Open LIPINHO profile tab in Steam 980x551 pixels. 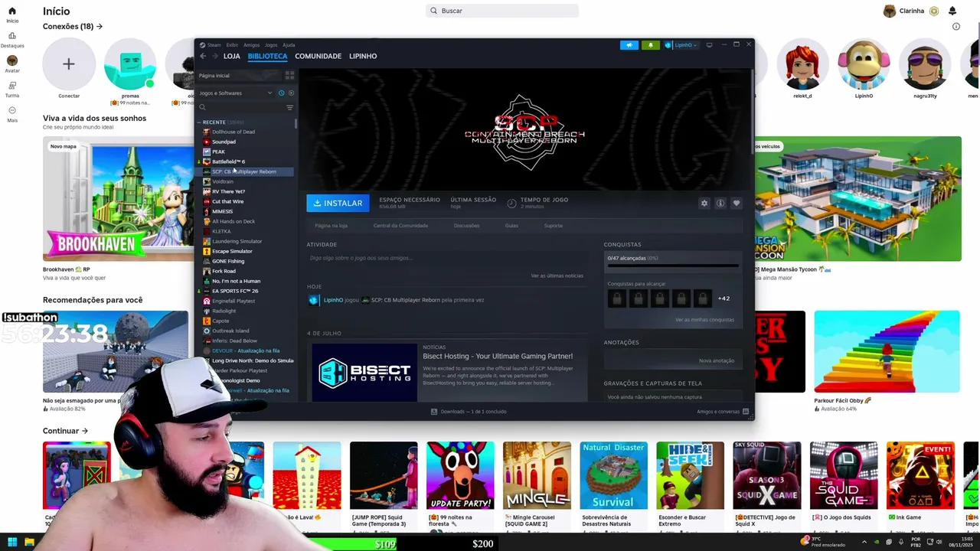(363, 56)
